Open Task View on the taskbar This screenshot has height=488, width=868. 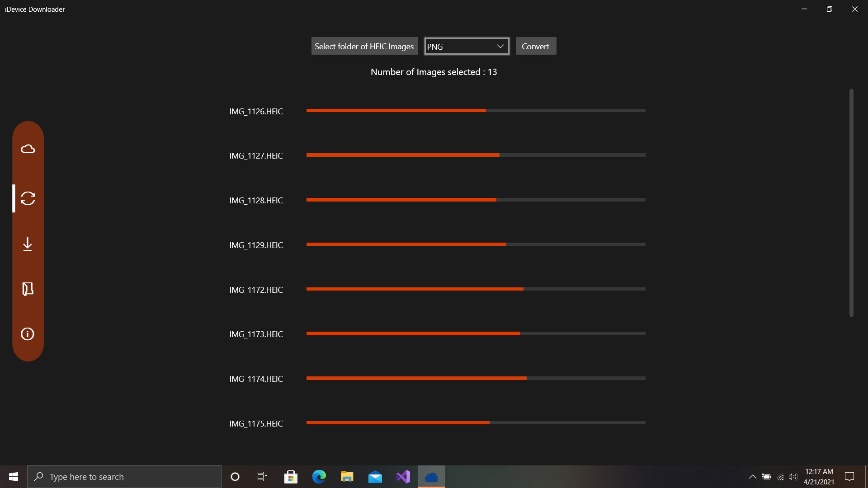(x=262, y=477)
